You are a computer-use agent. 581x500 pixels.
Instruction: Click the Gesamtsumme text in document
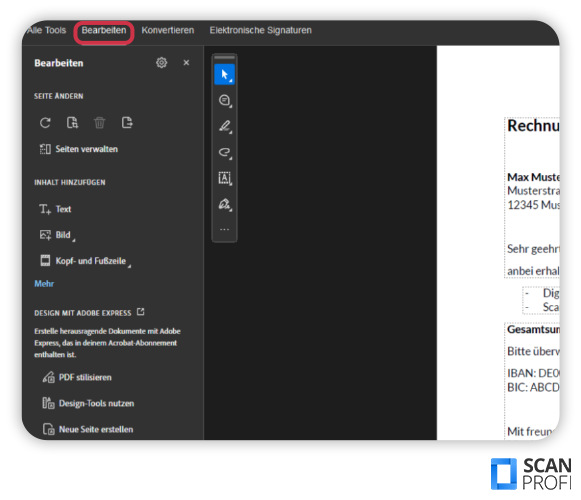point(533,330)
